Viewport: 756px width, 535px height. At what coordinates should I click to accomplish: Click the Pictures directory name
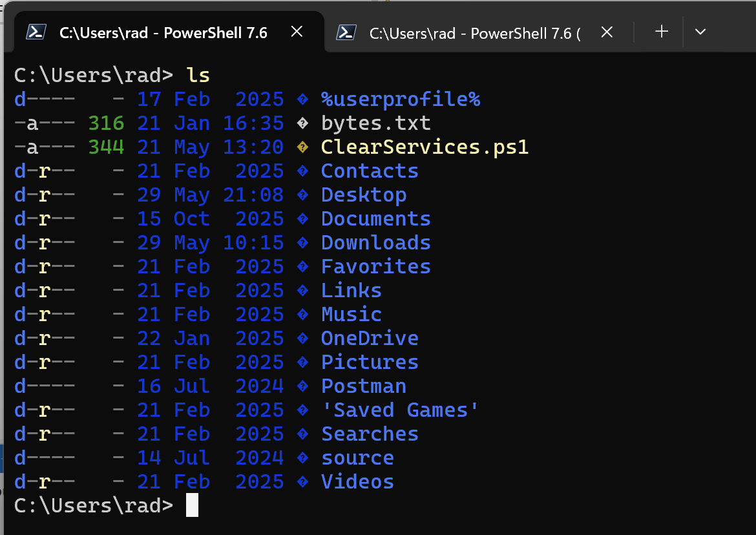click(x=370, y=362)
